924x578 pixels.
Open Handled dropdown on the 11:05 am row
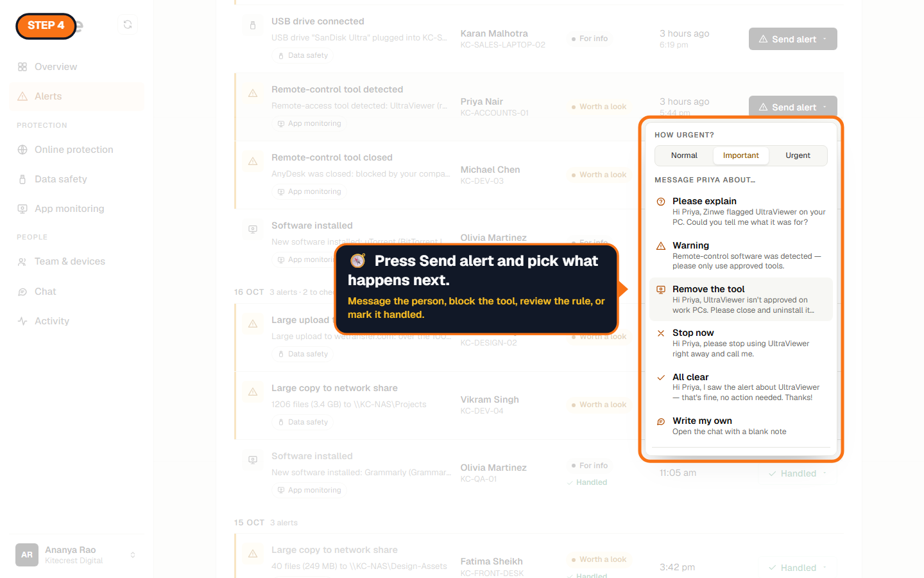point(798,473)
